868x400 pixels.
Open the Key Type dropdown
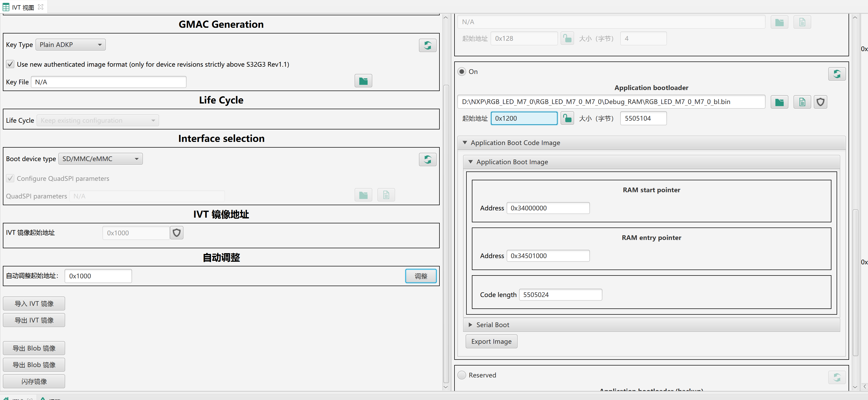(70, 45)
